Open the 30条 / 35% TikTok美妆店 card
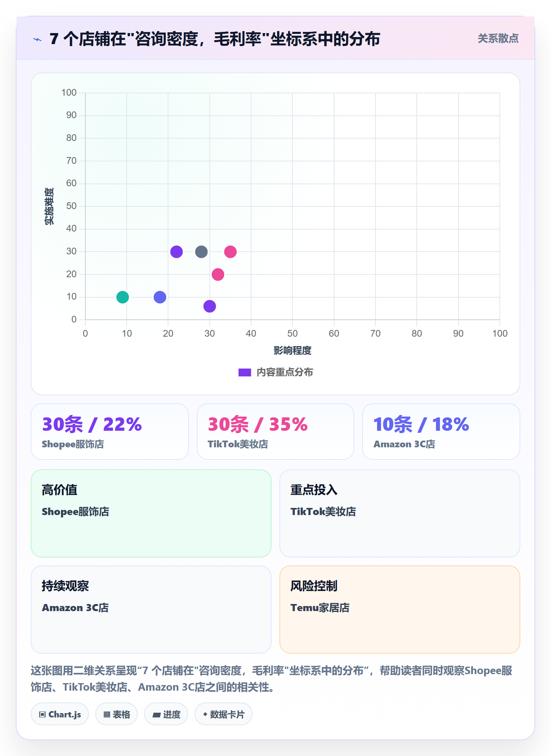This screenshot has width=551, height=756. 275,432
